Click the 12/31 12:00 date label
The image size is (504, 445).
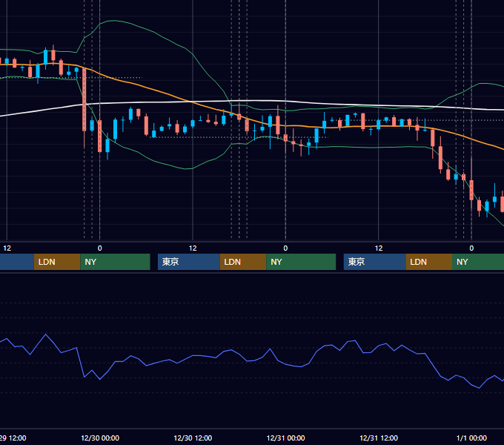[379, 438]
